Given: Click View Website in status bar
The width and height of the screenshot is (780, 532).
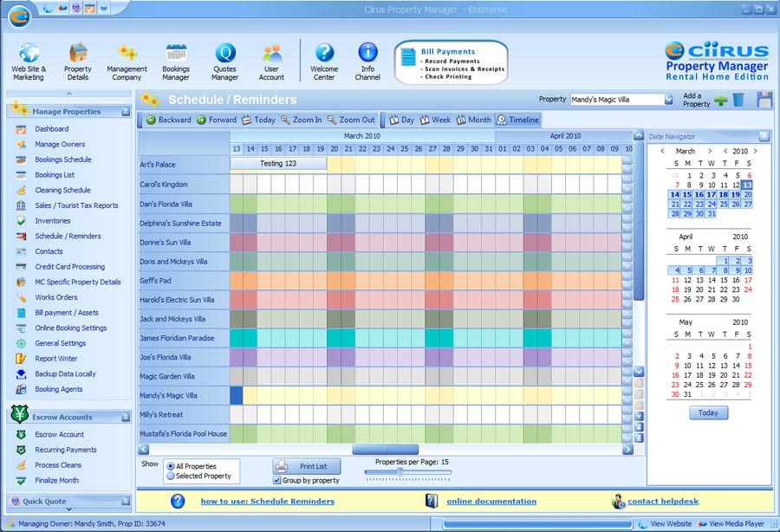Looking at the screenshot, I should [665, 524].
